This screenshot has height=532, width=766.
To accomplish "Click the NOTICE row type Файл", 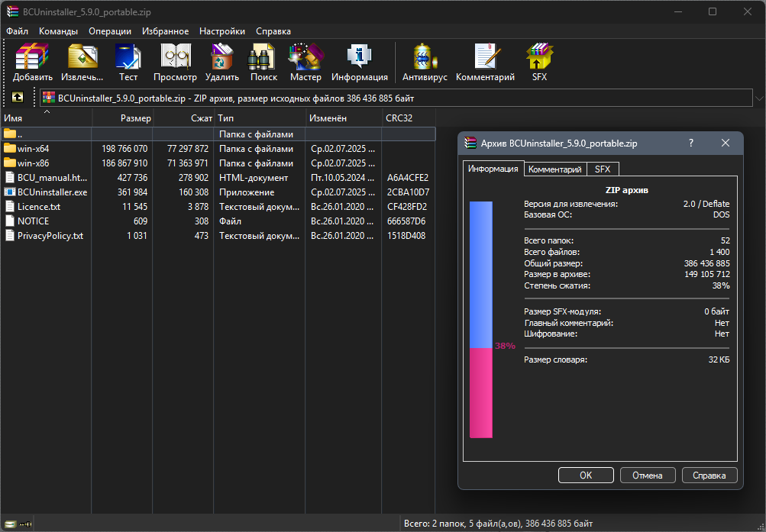I will tap(230, 221).
